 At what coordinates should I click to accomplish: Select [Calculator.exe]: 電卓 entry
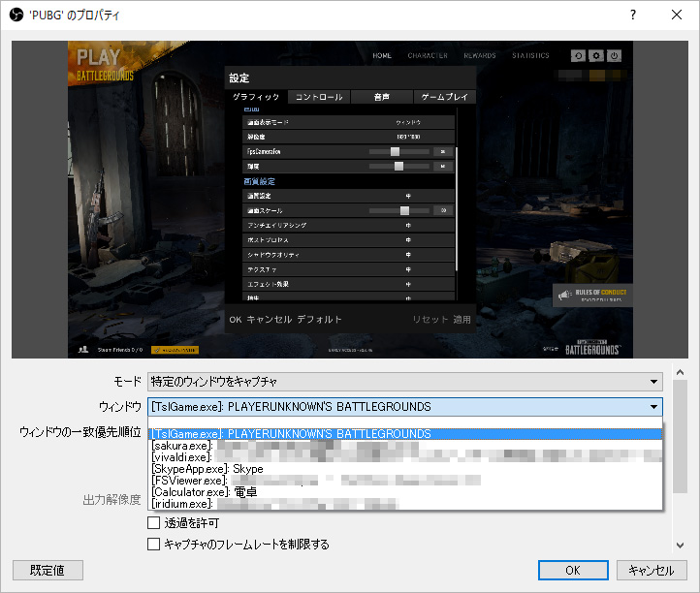404,491
